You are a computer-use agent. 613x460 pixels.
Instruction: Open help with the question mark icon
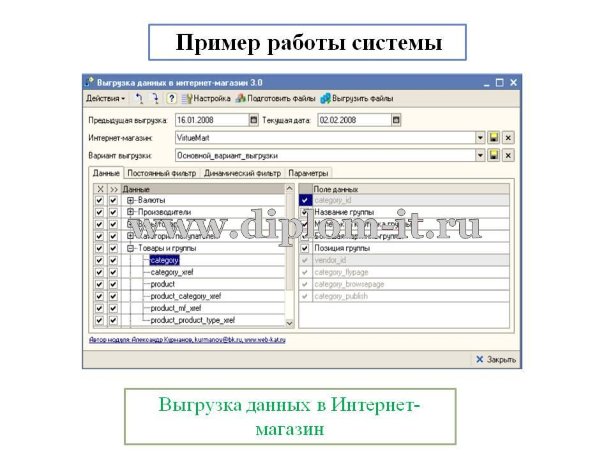pos(171,98)
